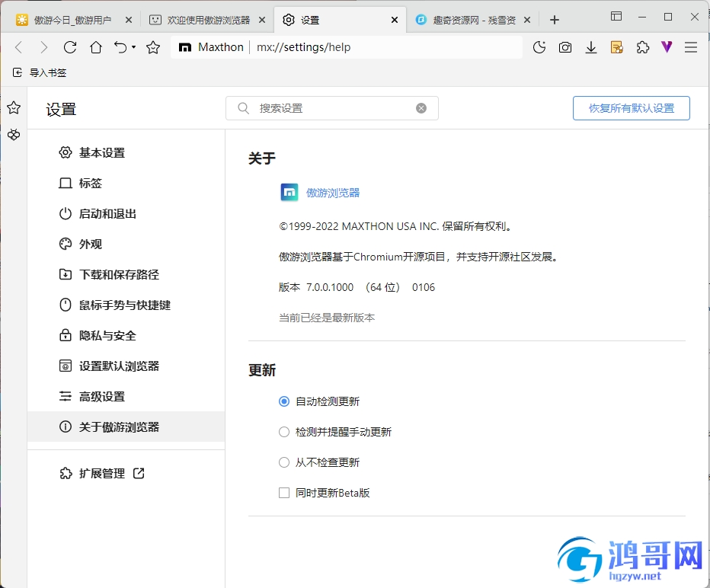
Task: Click 导入书签 in the bookmarks bar
Action: pos(48,72)
